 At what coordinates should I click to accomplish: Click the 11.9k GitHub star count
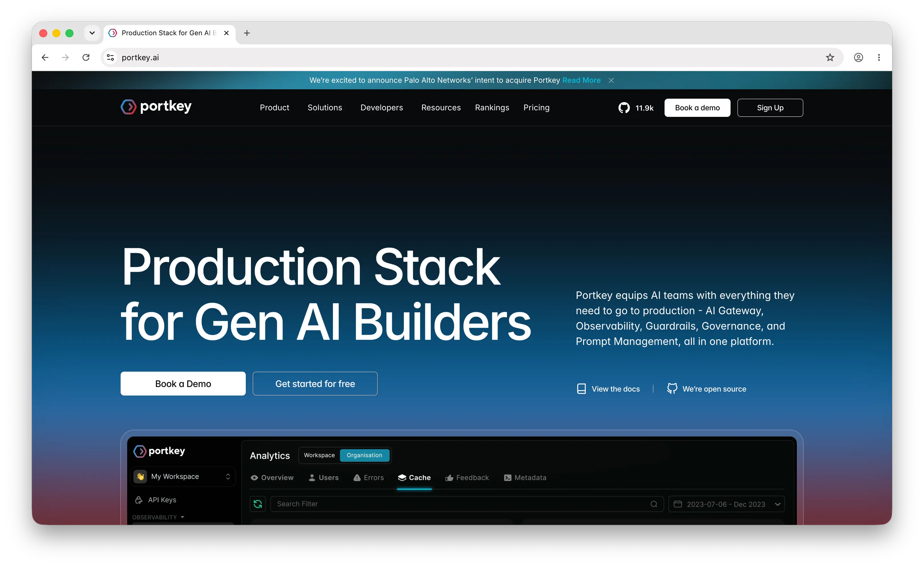point(644,108)
